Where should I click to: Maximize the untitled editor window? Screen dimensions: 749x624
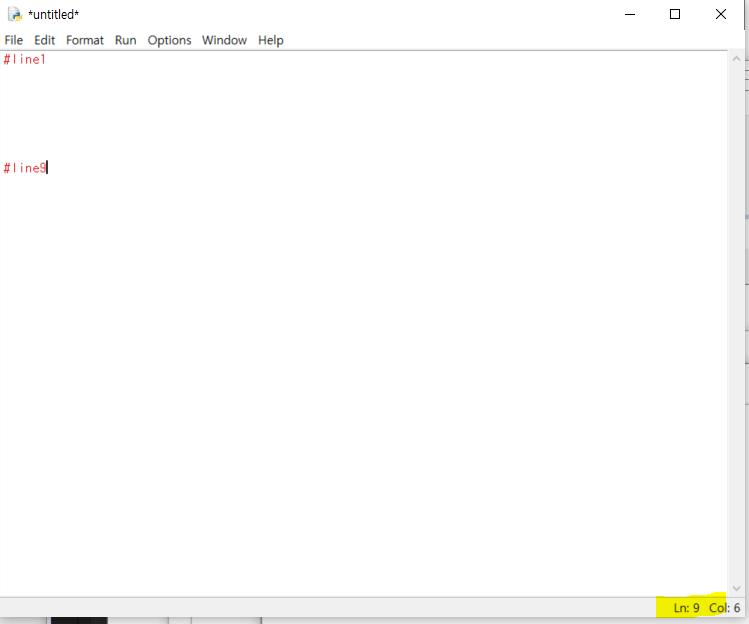coord(675,14)
